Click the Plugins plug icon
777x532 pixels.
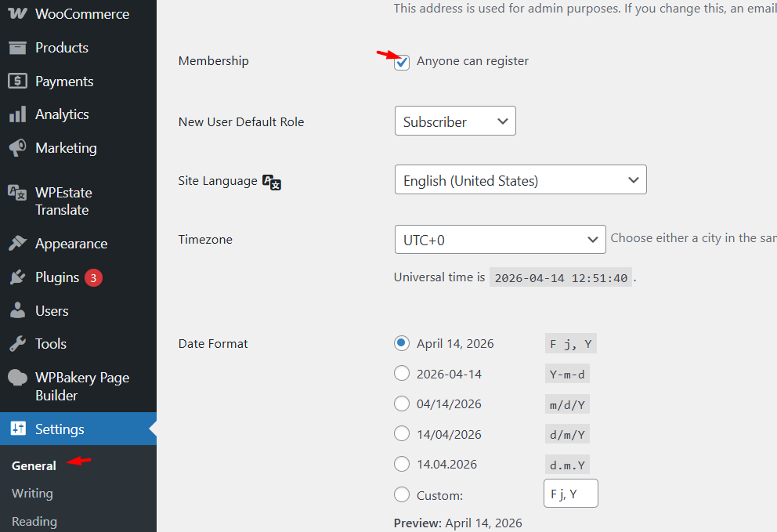click(x=17, y=277)
